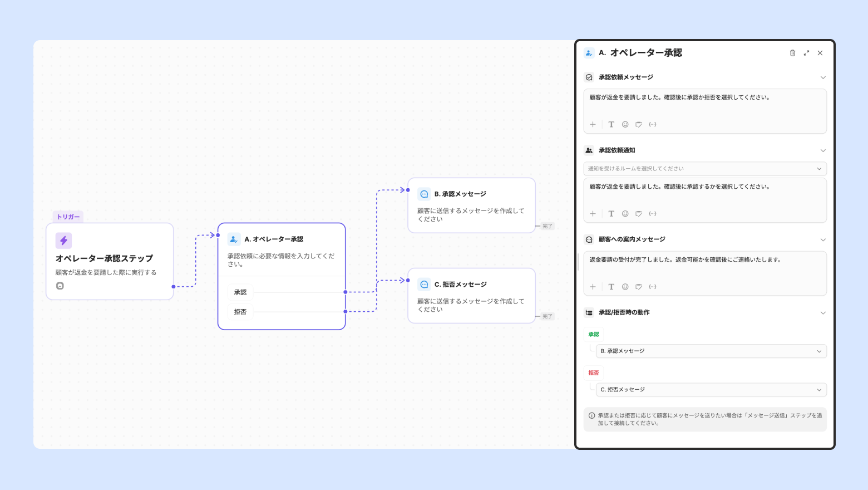
Task: Select the A. オペレーター承認 node title on canvas
Action: click(274, 239)
